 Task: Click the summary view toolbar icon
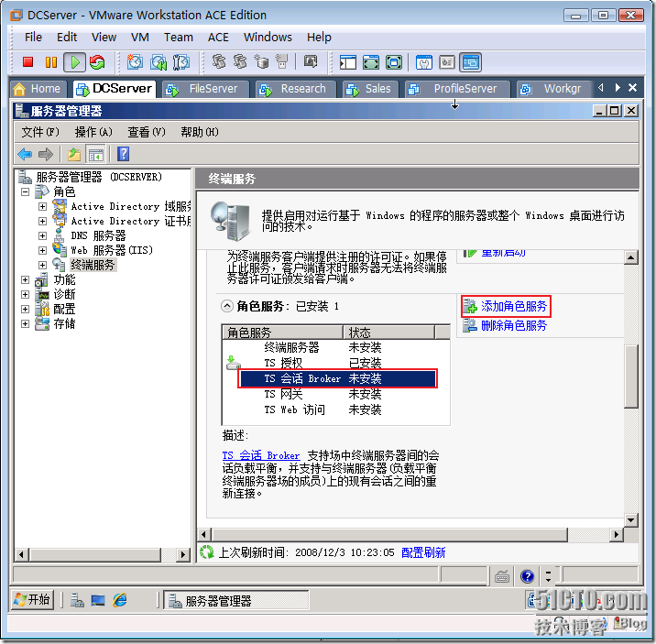(424, 62)
